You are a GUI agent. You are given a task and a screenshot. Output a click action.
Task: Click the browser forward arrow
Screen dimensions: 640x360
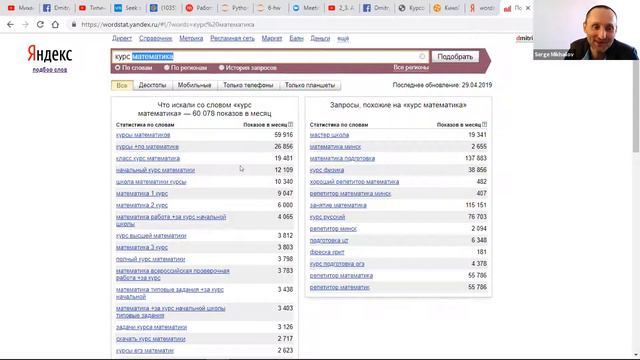pyautogui.click(x=25, y=24)
